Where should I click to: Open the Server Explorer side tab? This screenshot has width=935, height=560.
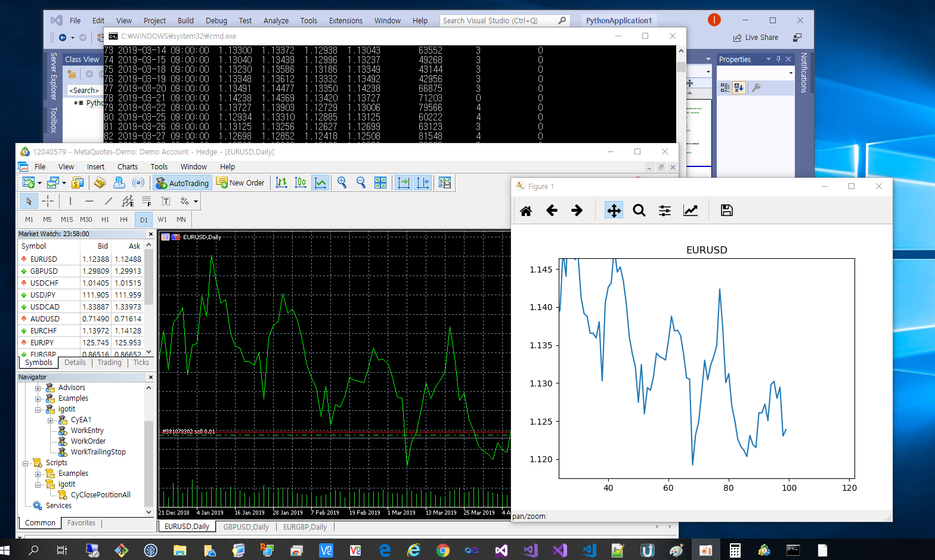point(54,76)
